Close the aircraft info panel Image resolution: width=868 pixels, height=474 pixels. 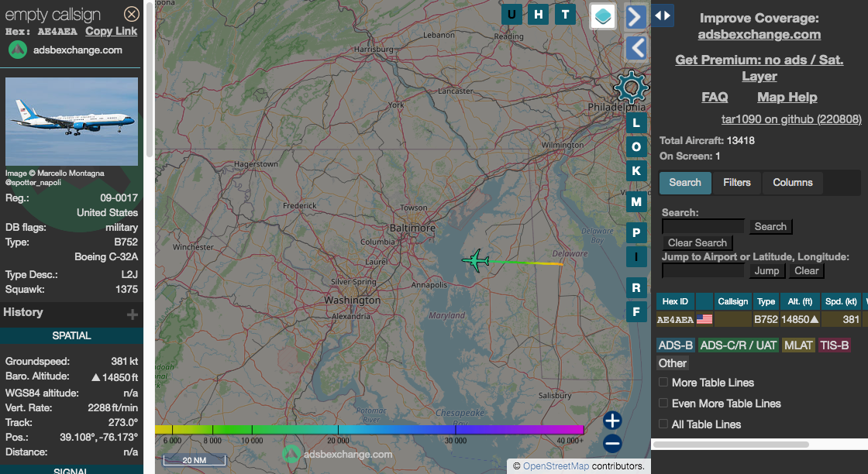131,14
